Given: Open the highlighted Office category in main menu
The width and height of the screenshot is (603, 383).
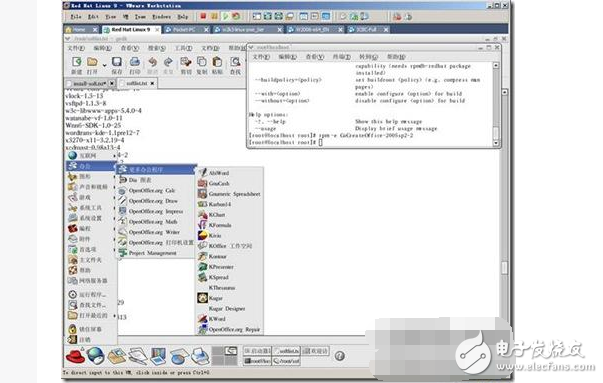Looking at the screenshot, I should coord(92,166).
